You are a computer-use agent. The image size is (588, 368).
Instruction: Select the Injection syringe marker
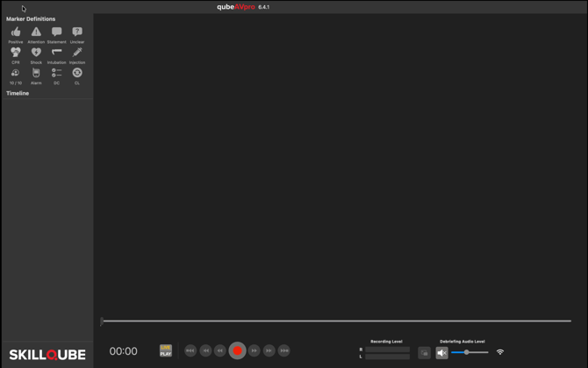tap(77, 53)
